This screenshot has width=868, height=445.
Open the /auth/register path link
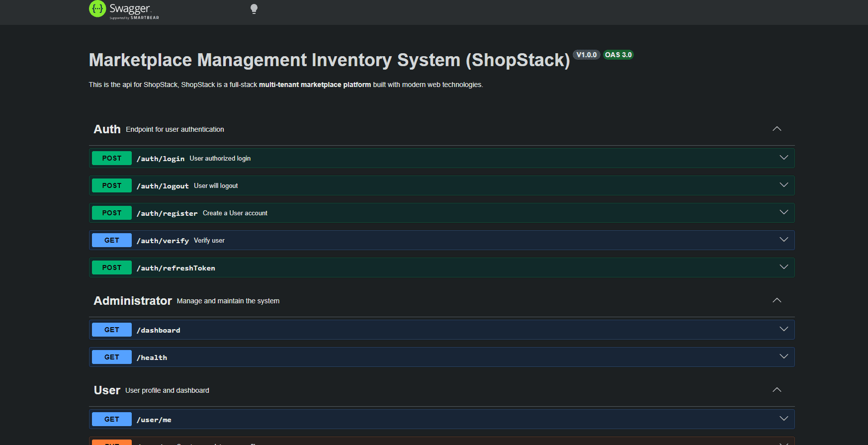tap(167, 213)
